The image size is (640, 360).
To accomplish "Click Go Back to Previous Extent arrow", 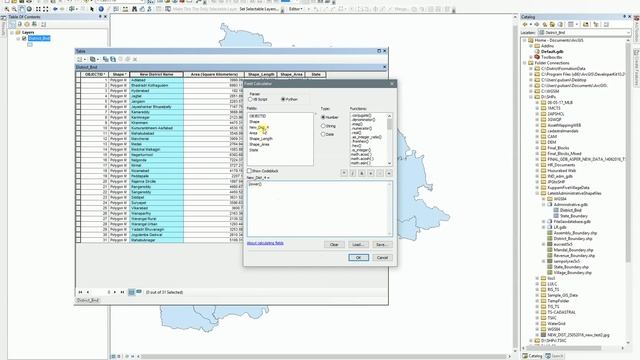I will (55, 9).
